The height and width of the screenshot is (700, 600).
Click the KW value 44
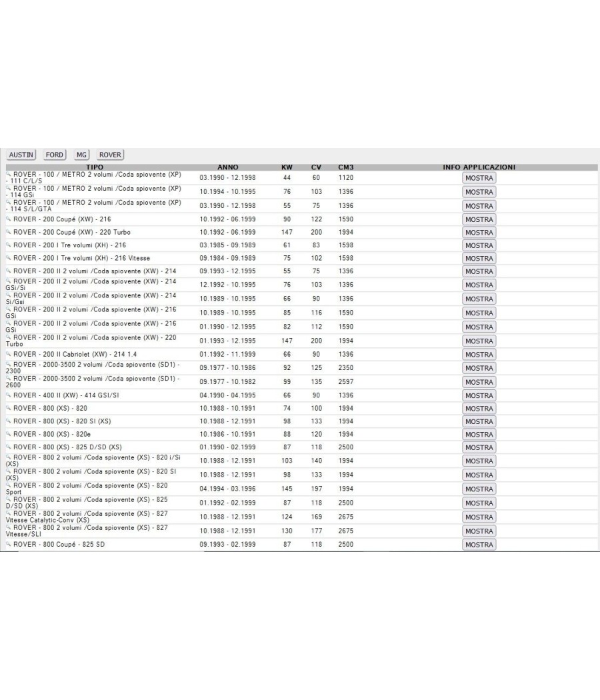click(x=287, y=178)
